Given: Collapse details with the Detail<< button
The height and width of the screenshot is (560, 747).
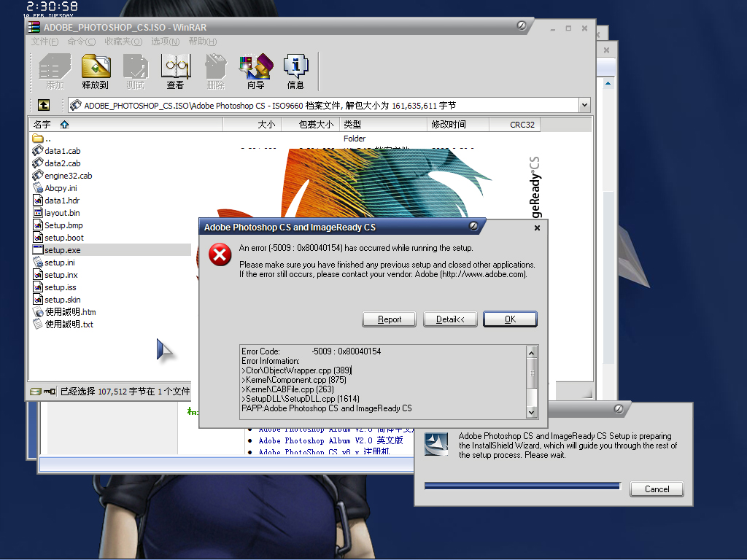Looking at the screenshot, I should click(x=450, y=319).
